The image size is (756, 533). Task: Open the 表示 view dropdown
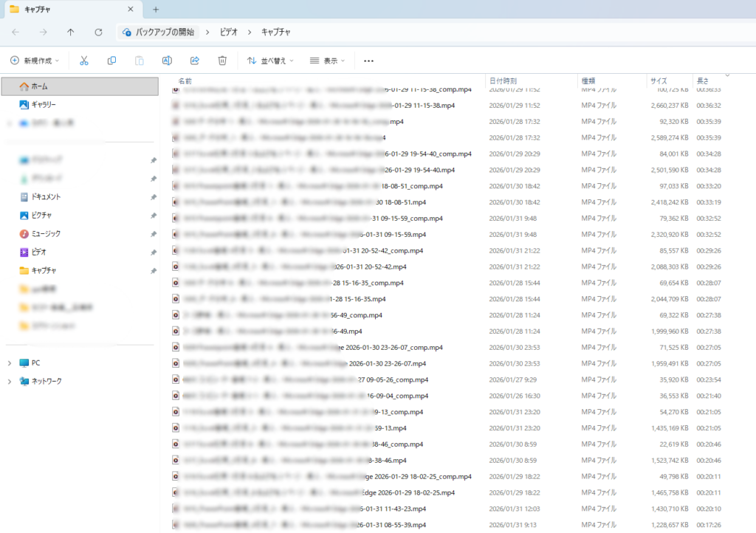330,61
